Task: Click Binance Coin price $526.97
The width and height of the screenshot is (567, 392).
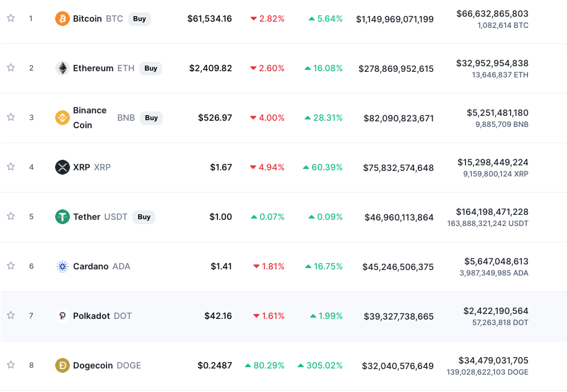Action: [215, 118]
